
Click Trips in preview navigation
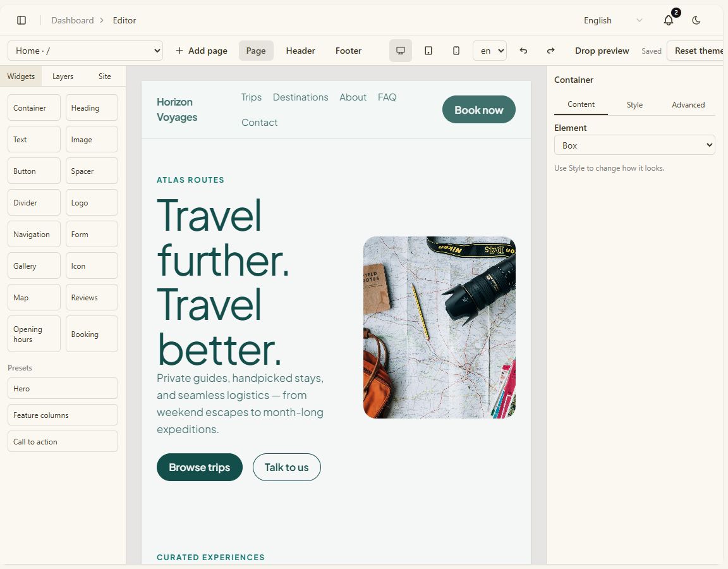[x=251, y=97]
